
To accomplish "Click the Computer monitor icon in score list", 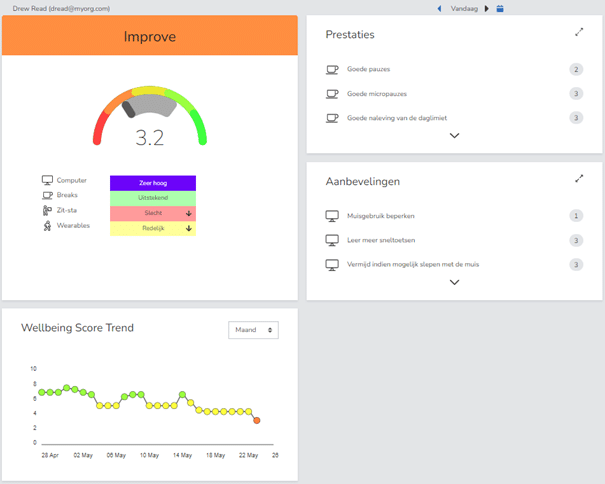I will (47, 180).
